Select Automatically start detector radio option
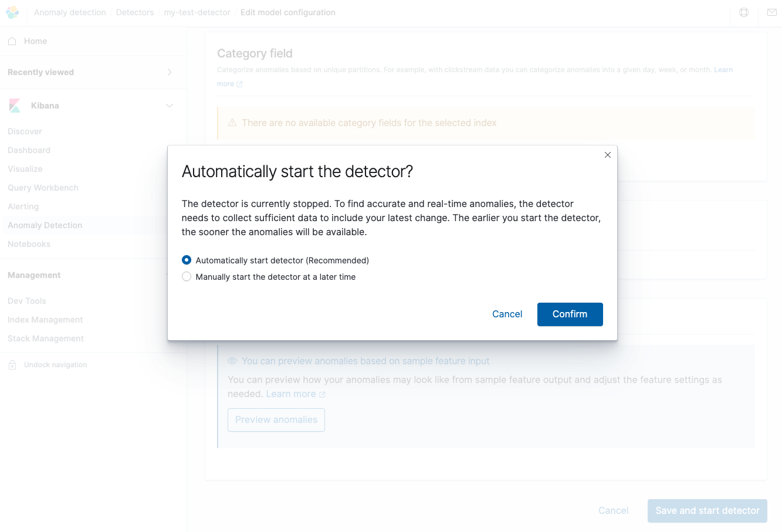 click(x=187, y=260)
